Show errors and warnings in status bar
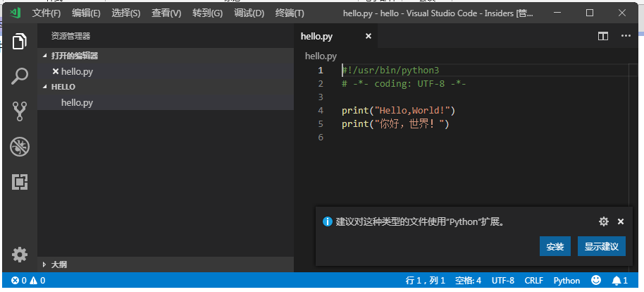Screen dimensions: 644x292 point(28,281)
